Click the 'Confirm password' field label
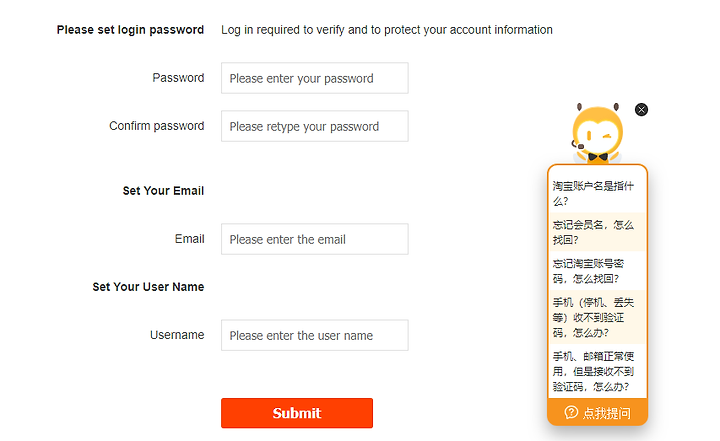The height and width of the screenshot is (441, 720). pyautogui.click(x=157, y=125)
